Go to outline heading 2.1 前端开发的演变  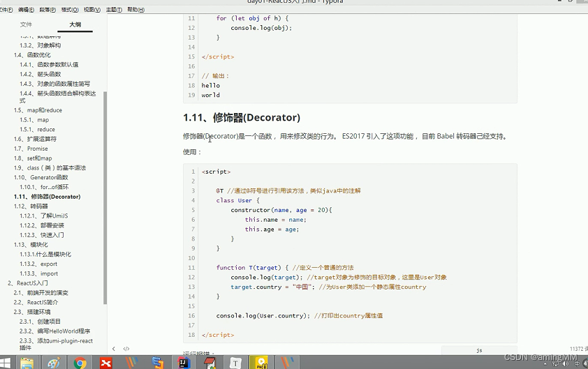click(41, 293)
